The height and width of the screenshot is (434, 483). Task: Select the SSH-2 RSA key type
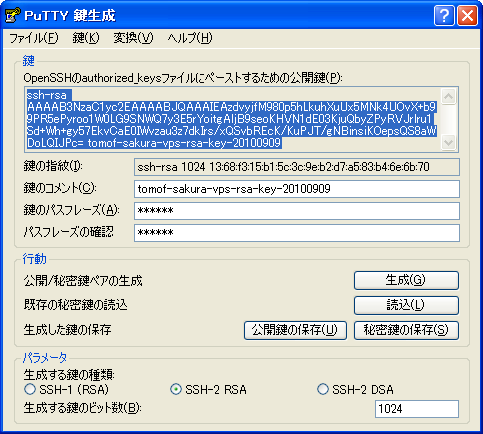[x=208, y=389]
